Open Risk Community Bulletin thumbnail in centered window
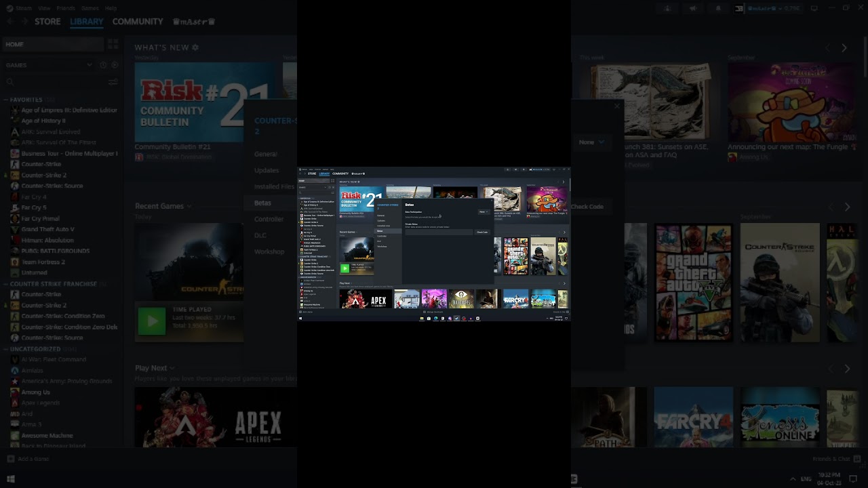Viewport: 868px width, 488px height. pos(361,199)
